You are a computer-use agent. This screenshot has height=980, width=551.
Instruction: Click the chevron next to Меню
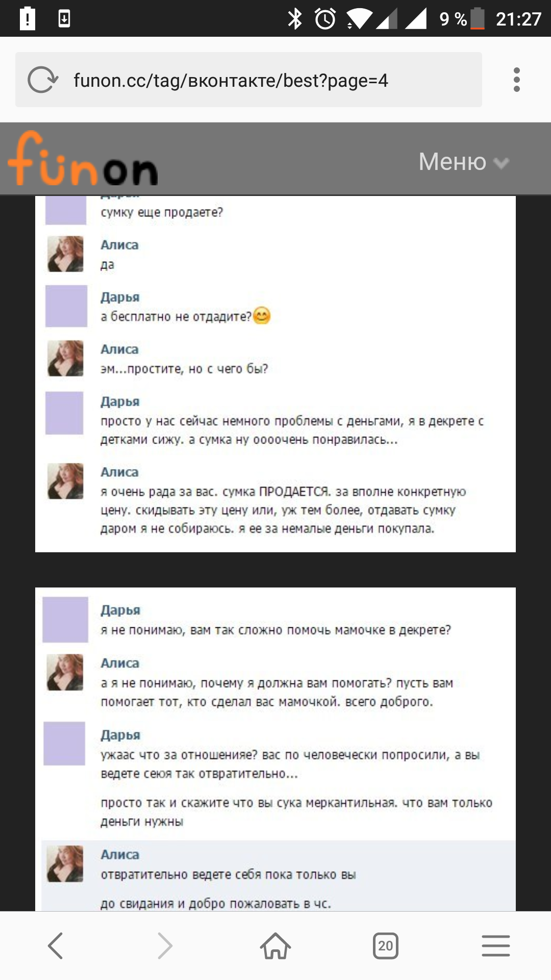(502, 163)
